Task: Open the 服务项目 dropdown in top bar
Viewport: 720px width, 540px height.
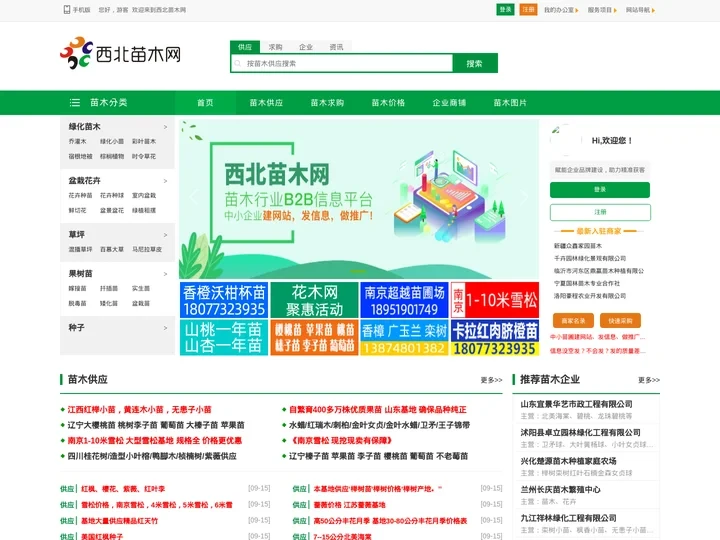Action: (602, 10)
